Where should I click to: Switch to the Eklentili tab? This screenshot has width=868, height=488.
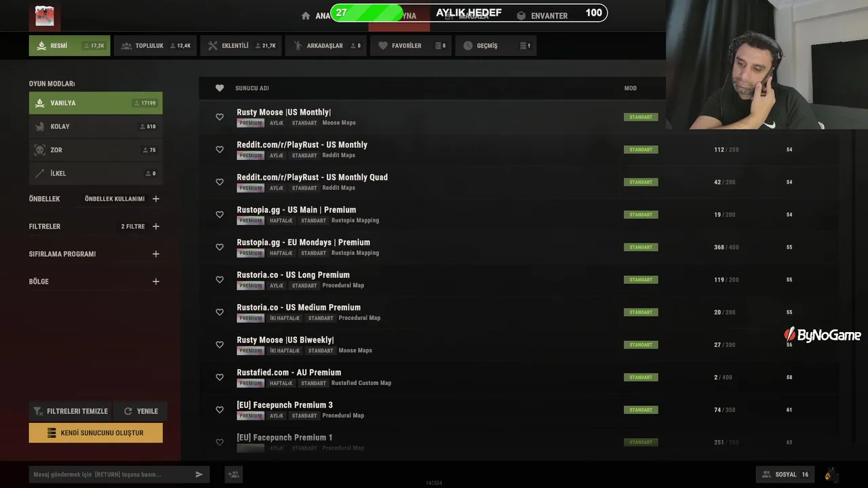point(241,45)
